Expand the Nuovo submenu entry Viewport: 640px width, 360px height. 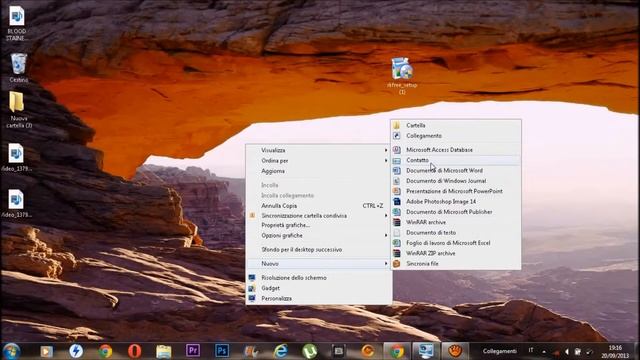[x=318, y=264]
